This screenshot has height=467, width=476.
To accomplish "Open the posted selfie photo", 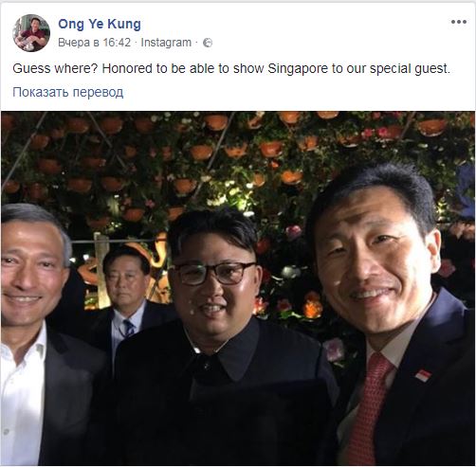I will pos(238,288).
